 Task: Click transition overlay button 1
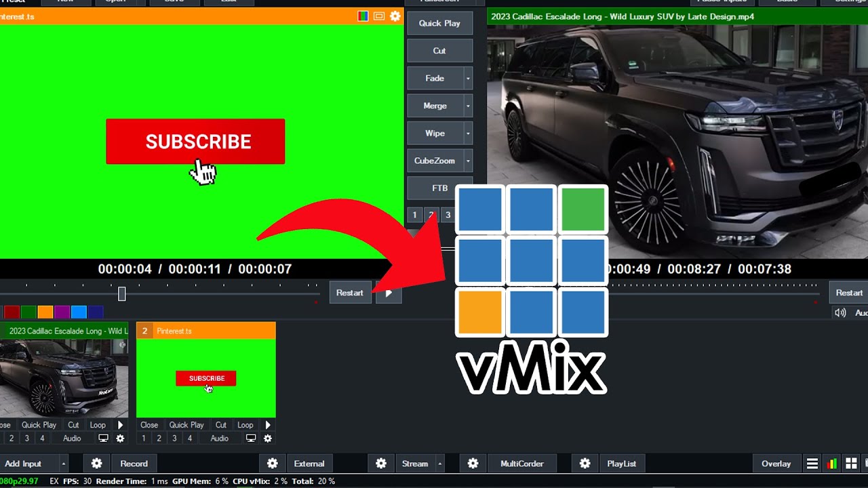click(x=415, y=216)
